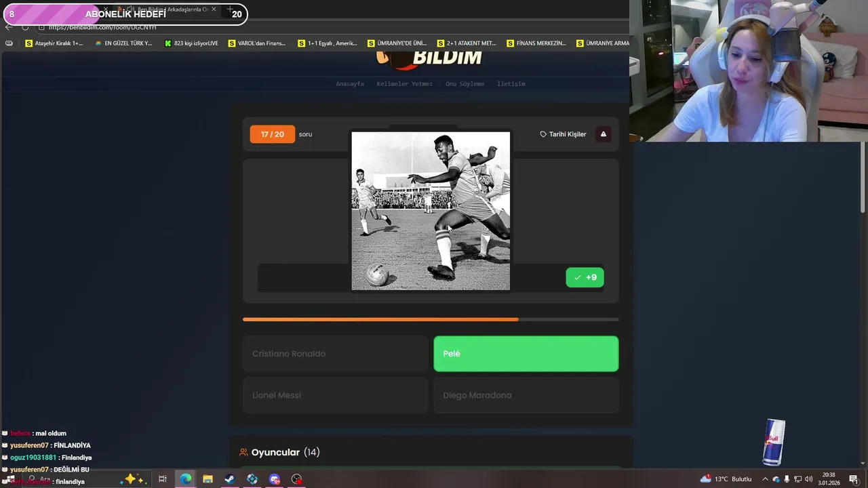This screenshot has width=868, height=488.
Task: Open the EN GÜZEL TÜRK Y... bookmark
Action: [124, 43]
